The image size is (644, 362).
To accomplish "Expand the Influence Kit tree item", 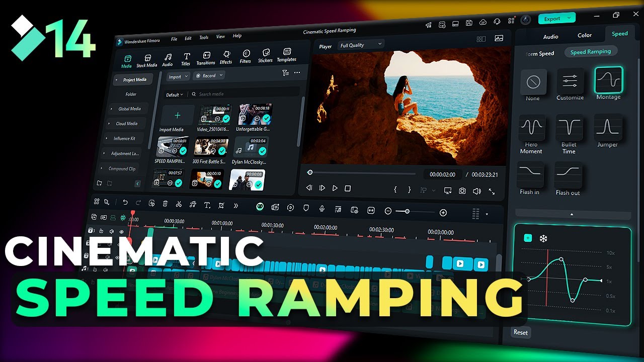I will coord(107,138).
